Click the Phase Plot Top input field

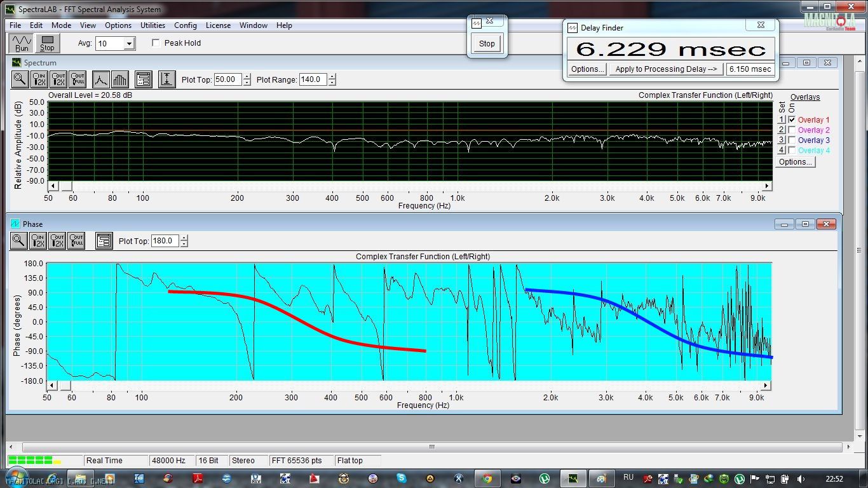click(165, 241)
